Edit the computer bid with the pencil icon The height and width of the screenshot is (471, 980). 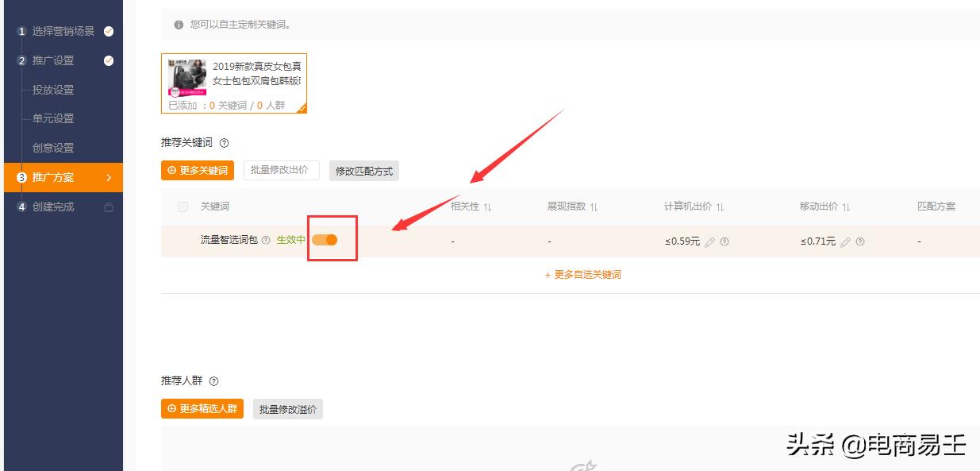tap(710, 241)
